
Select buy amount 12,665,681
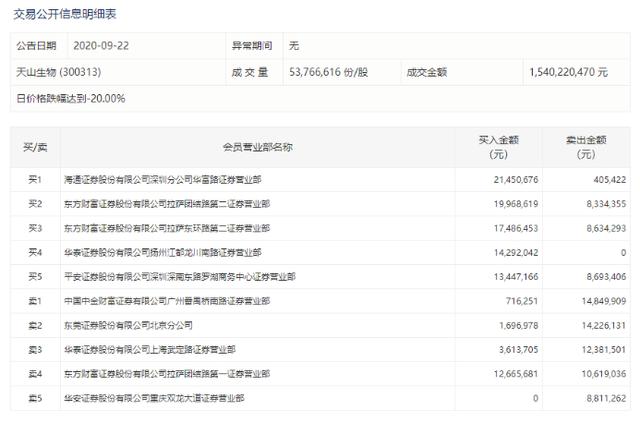pyautogui.click(x=516, y=374)
